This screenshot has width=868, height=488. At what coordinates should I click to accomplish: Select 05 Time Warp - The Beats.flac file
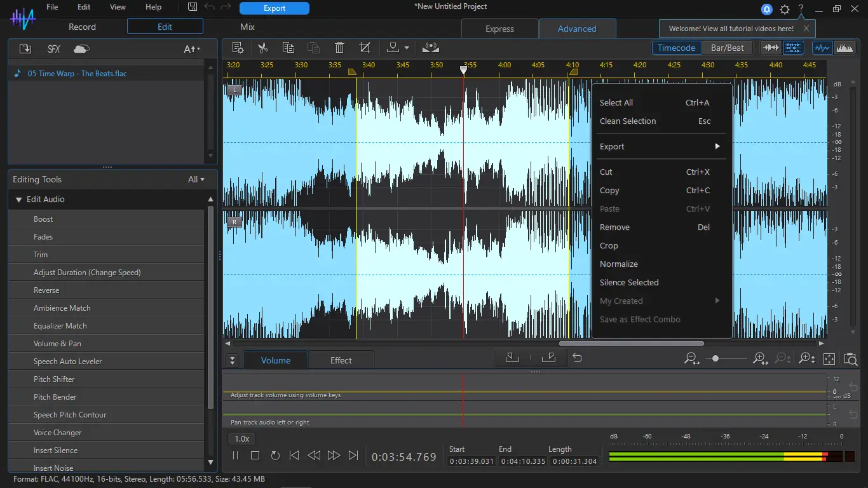(77, 74)
